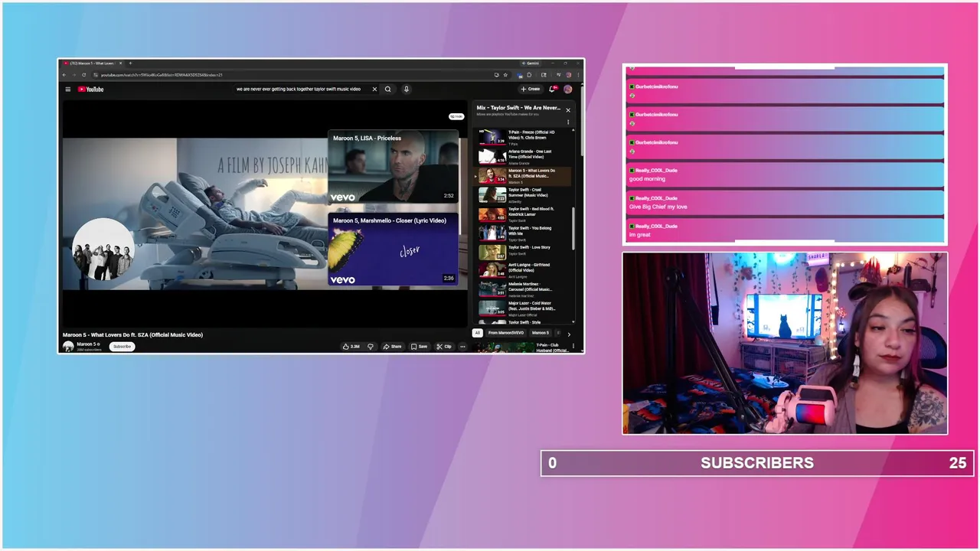Click the video title What Lovers Do ft. SZA
Viewport: 980px width, 551px height.
coord(132,334)
